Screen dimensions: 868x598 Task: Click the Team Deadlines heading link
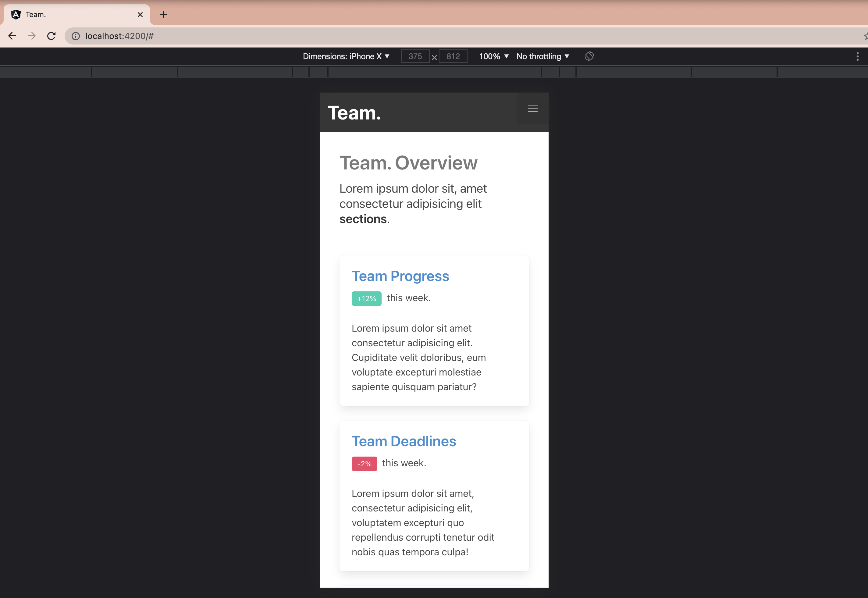[404, 441]
